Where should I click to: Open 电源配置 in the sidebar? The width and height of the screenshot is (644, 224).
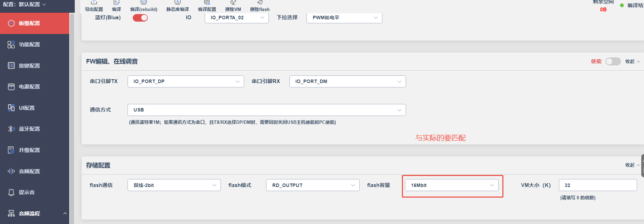[35, 87]
